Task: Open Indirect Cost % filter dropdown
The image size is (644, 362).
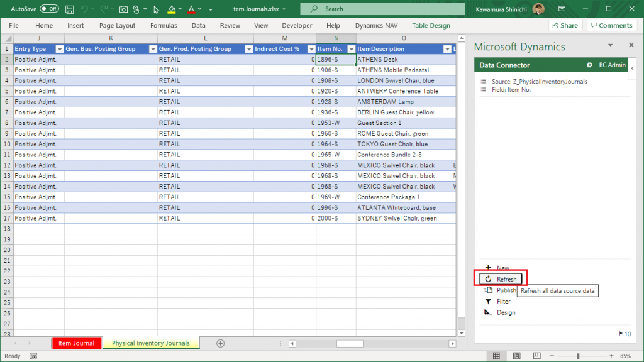Action: pos(311,49)
